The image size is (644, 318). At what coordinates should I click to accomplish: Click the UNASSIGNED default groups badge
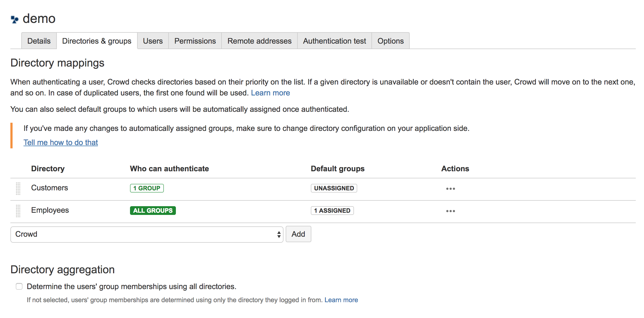point(334,188)
